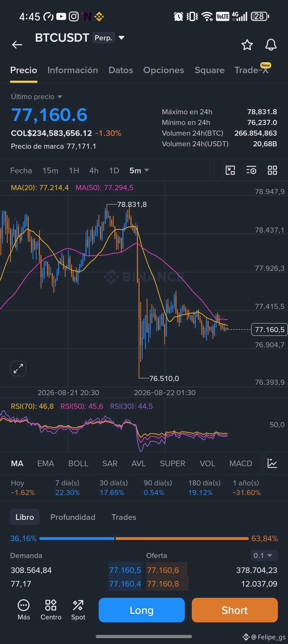Screen dimensions: 288x644
Task: Tap the chart high label 78.831,8
Action: pyautogui.click(x=132, y=205)
